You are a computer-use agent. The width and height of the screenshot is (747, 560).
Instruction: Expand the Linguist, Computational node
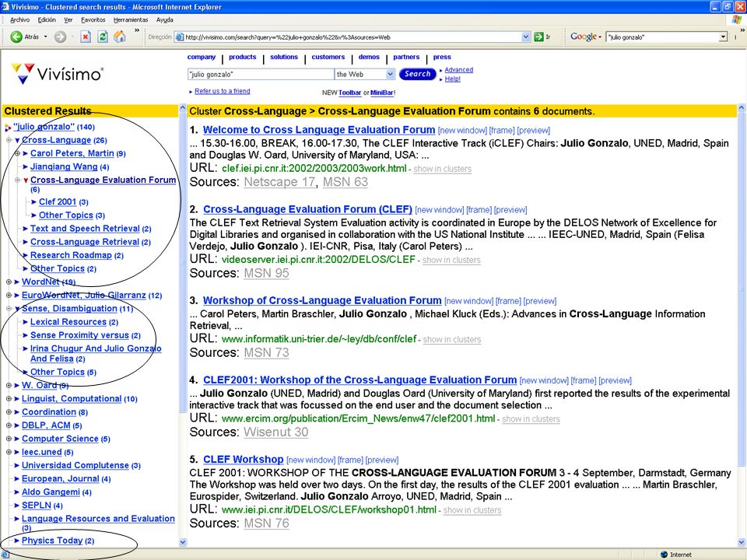pyautogui.click(x=9, y=398)
